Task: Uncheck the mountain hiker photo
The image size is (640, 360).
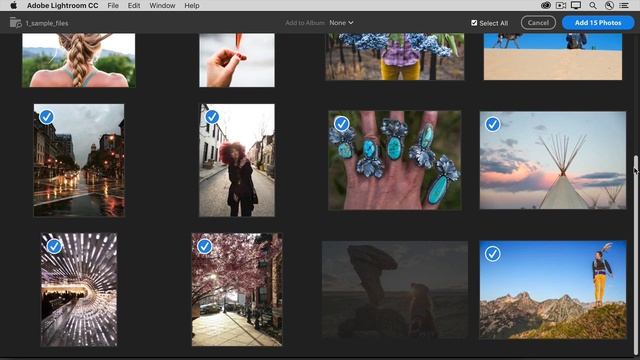Action: (x=493, y=254)
